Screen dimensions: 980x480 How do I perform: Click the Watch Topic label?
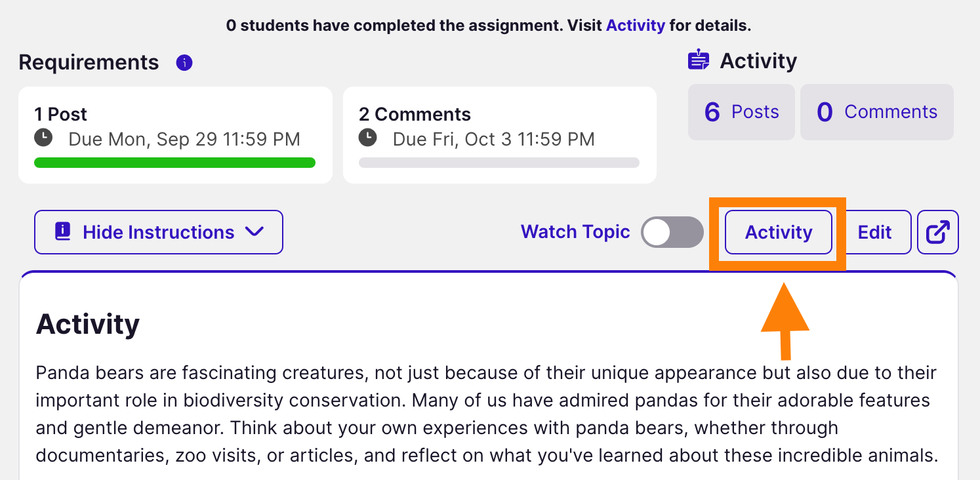click(x=575, y=232)
